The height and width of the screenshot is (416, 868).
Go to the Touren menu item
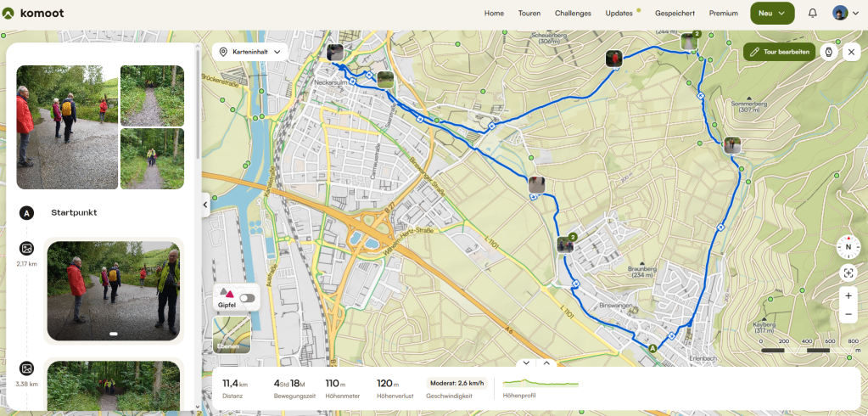[529, 14]
